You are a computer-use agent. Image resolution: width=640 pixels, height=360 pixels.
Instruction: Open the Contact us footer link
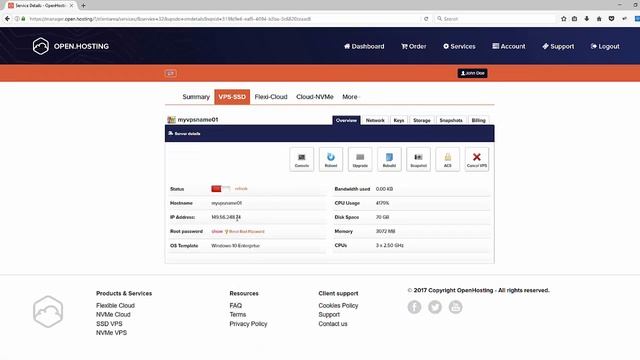[x=333, y=324]
